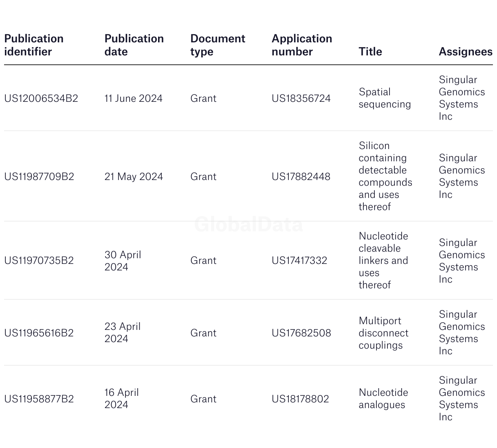This screenshot has width=497, height=448.
Task: Click the date 21 May 2024
Action: pos(134,177)
